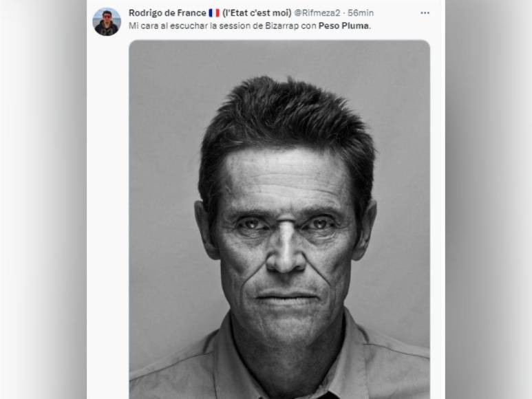Image resolution: width=532 pixels, height=399 pixels.
Task: Click the tweet author's profile avatar
Action: point(107,22)
